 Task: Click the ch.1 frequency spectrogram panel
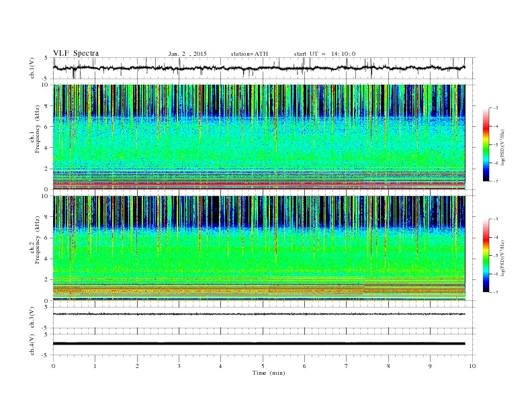tap(259, 137)
